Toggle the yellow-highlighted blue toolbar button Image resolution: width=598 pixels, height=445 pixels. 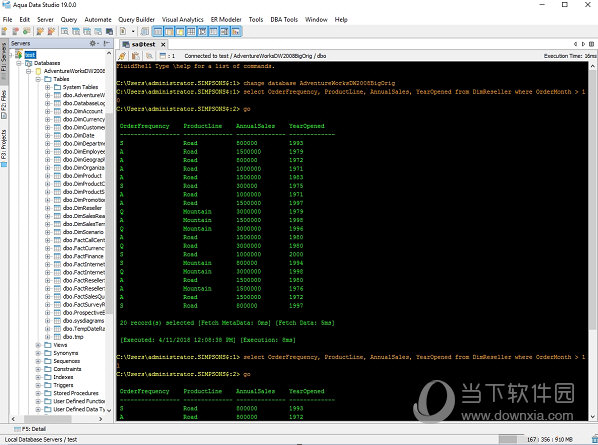tap(180, 31)
